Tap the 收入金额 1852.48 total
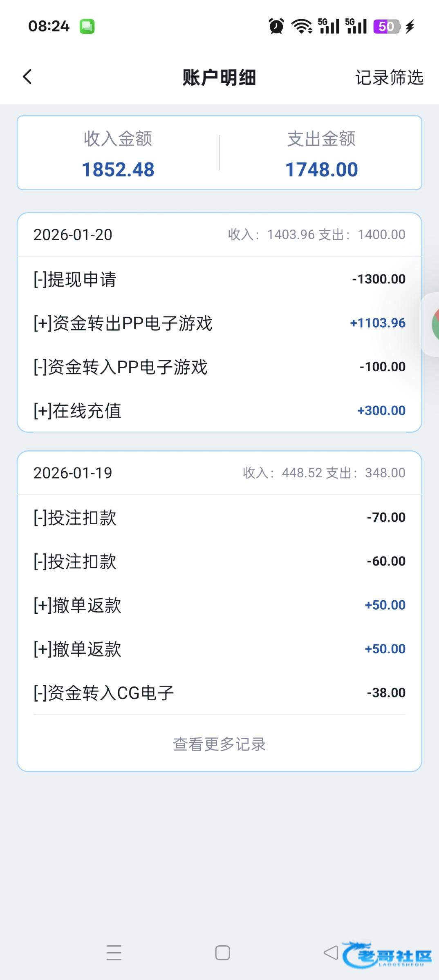The image size is (439, 980). point(118,169)
